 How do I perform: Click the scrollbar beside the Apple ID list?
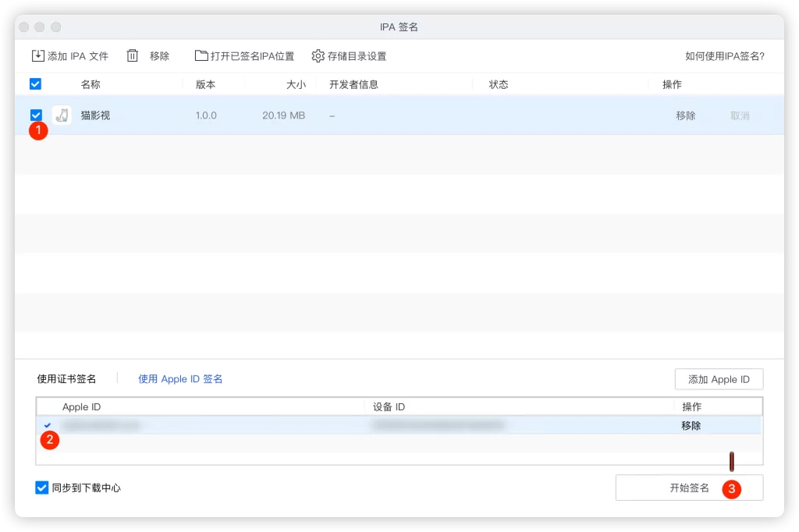point(731,461)
